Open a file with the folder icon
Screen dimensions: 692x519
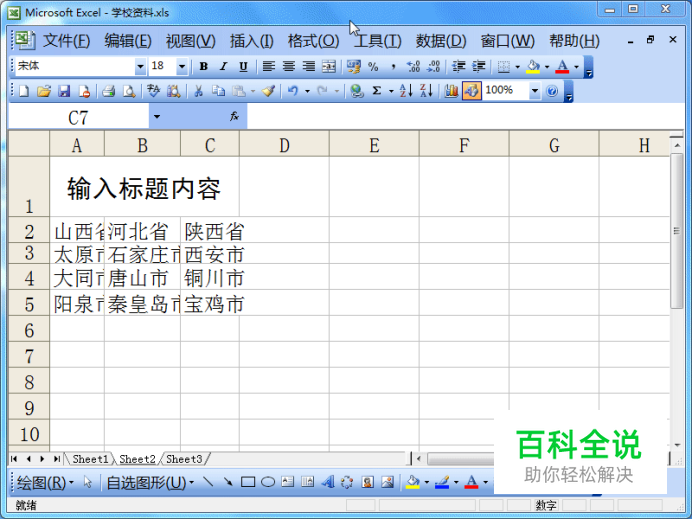(x=44, y=91)
